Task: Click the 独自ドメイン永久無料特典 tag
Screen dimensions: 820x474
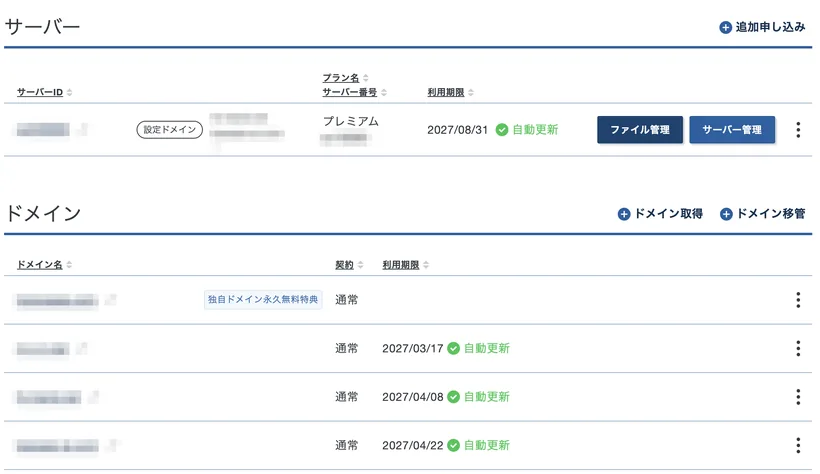Action: (x=263, y=300)
